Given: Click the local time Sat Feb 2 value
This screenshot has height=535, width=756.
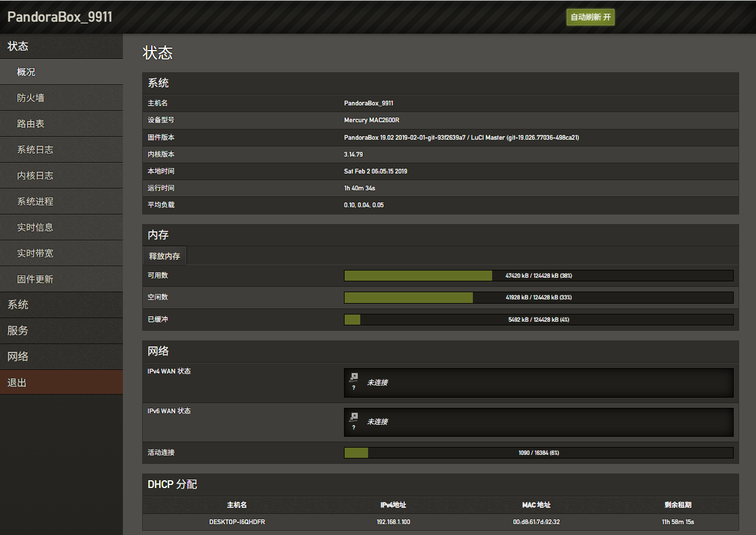Looking at the screenshot, I should [375, 171].
